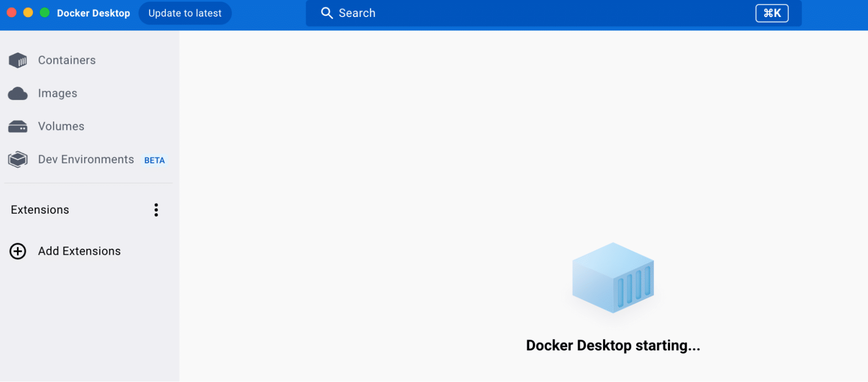This screenshot has height=382, width=868.
Task: Click the BETA badge next to Dev Environments
Action: tap(155, 160)
